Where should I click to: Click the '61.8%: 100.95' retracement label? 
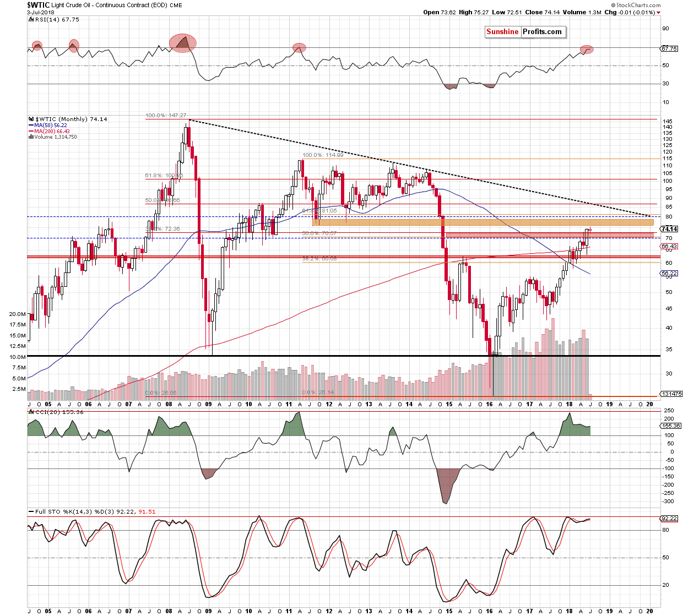pos(164,176)
